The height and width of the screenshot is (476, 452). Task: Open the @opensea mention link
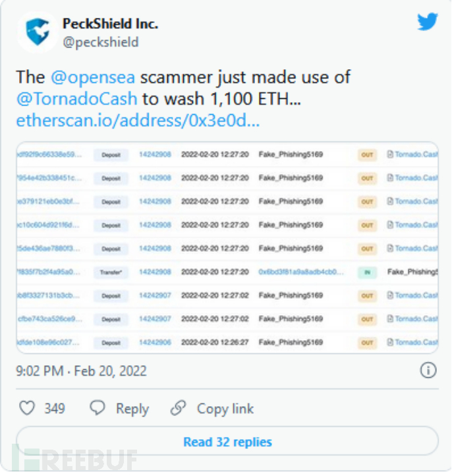(x=93, y=77)
